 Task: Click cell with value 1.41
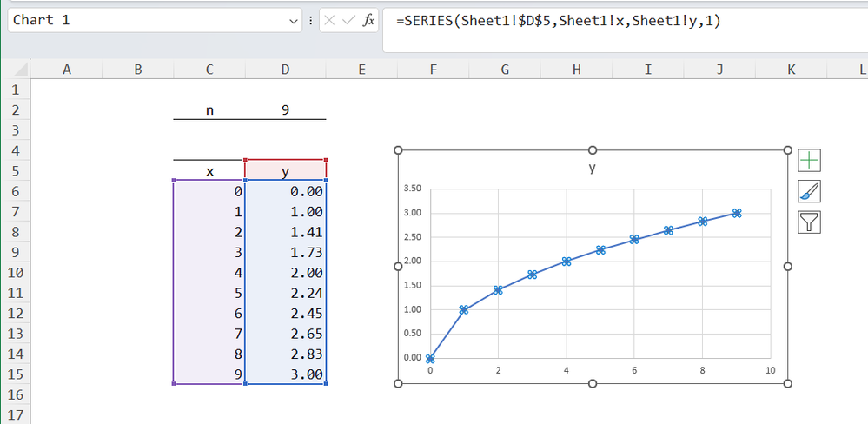pos(285,233)
